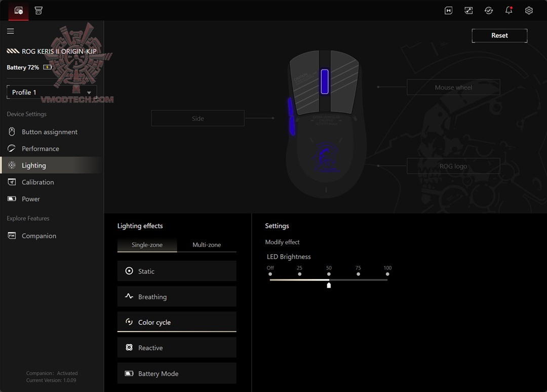The image size is (547, 392).
Task: Click the gauge icon next to Performance
Action: click(x=12, y=148)
